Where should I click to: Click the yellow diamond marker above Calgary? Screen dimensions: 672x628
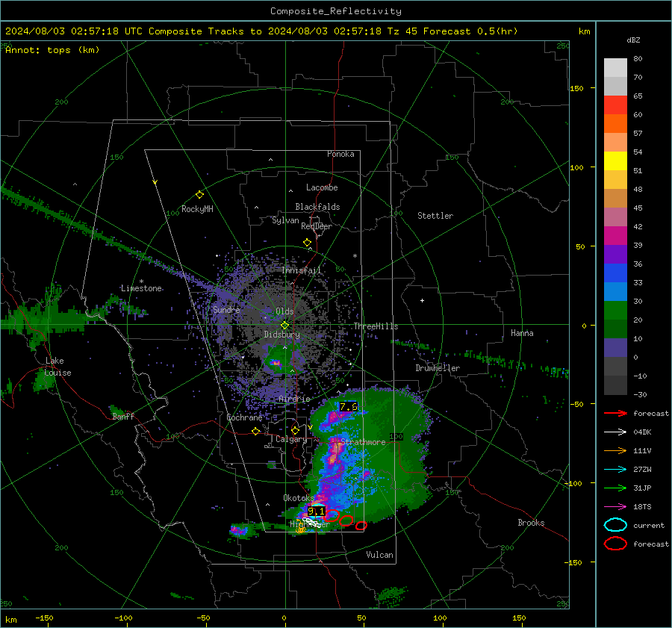[295, 430]
